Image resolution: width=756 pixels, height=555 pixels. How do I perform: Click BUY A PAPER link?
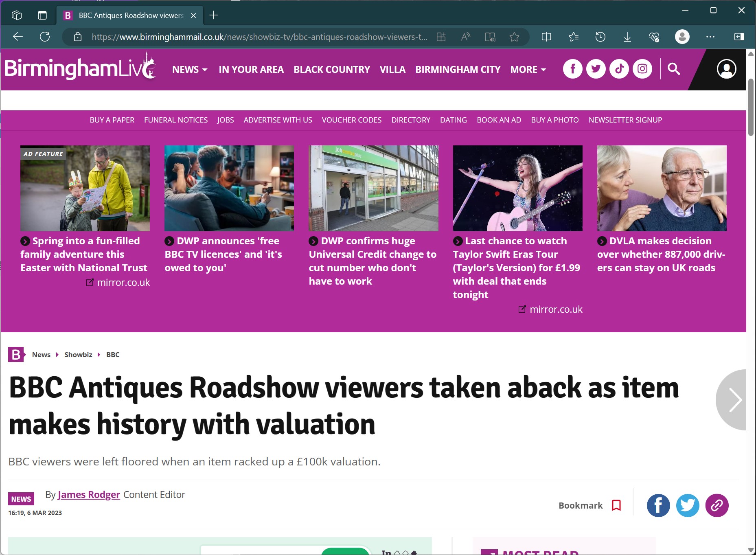[112, 120]
